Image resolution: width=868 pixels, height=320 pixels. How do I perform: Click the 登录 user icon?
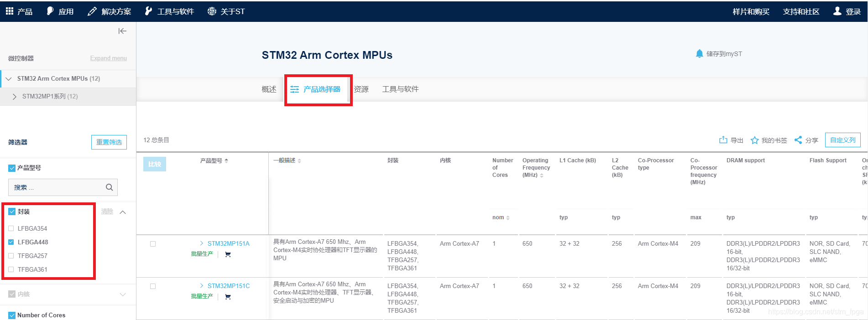click(837, 11)
